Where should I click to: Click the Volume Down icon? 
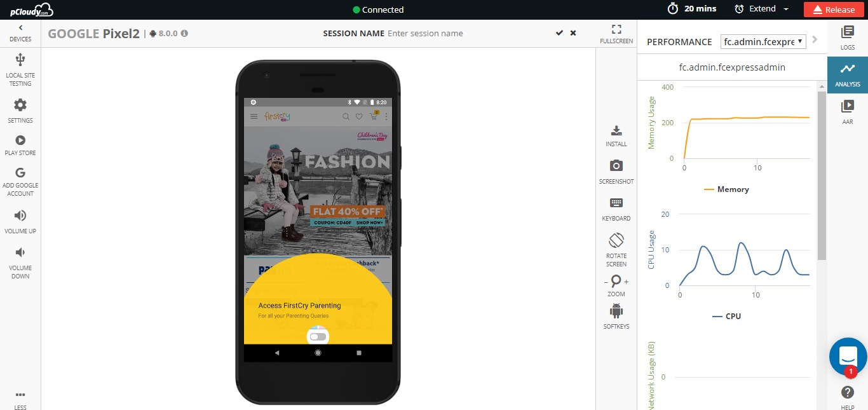(20, 252)
